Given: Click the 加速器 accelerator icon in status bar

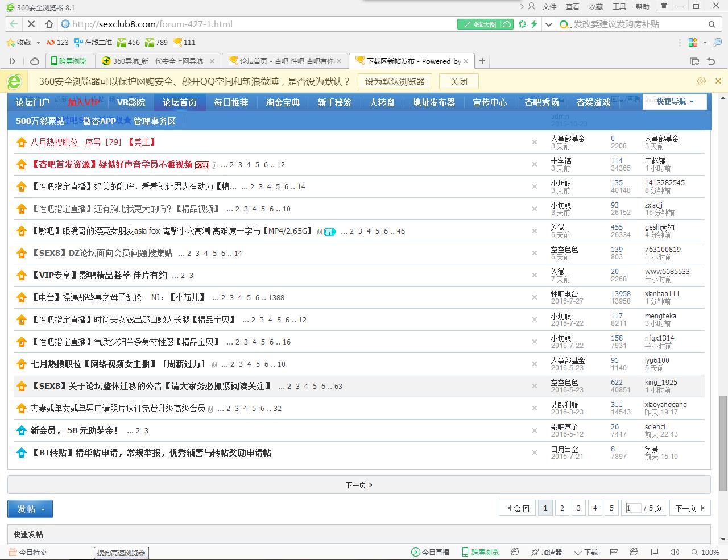Looking at the screenshot, I should [547, 552].
